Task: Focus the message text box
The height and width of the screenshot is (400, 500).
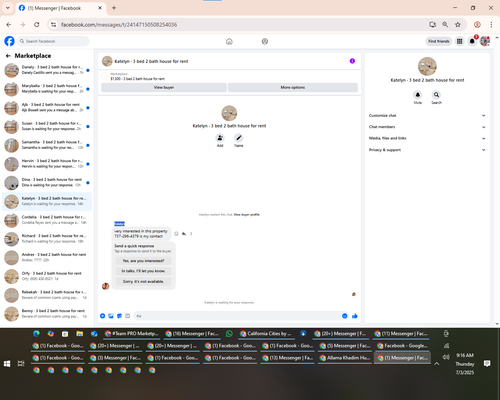Action: (x=237, y=316)
